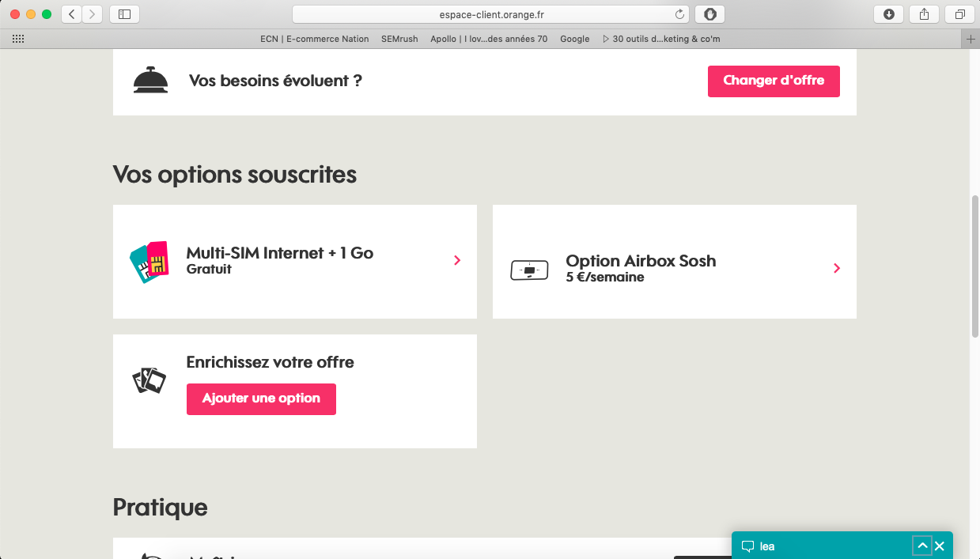Image resolution: width=980 pixels, height=559 pixels.
Task: Open the Multi-SIM Internet + 1 Go option
Action: [295, 262]
